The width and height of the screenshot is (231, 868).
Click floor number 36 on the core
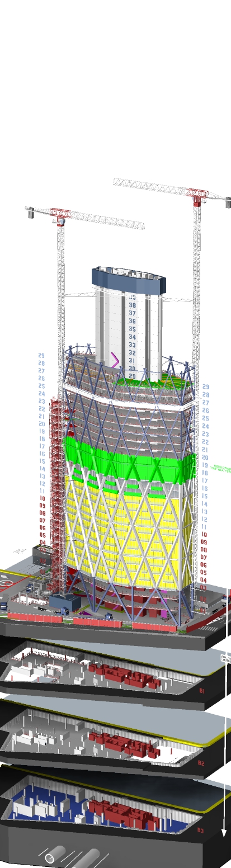coord(133,321)
